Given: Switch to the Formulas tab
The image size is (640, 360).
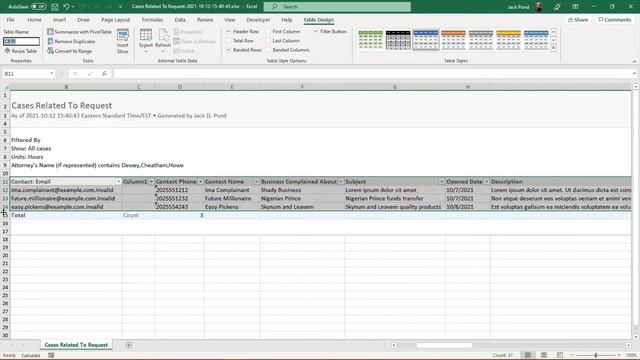Looking at the screenshot, I should [152, 20].
